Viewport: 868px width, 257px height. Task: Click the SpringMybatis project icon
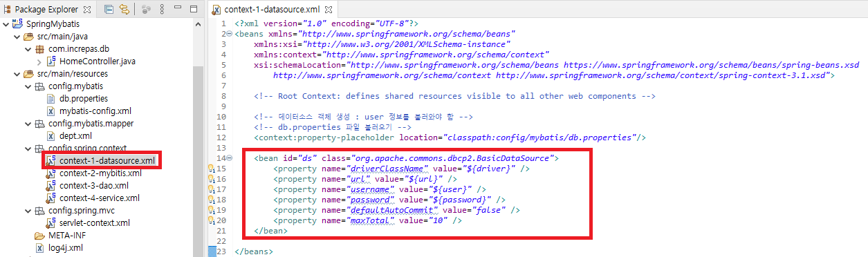(x=17, y=23)
